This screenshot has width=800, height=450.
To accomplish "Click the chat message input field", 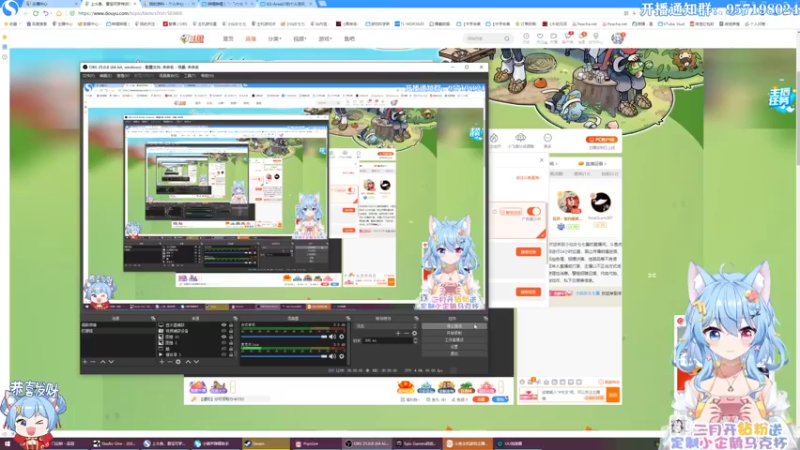I will pos(572,395).
